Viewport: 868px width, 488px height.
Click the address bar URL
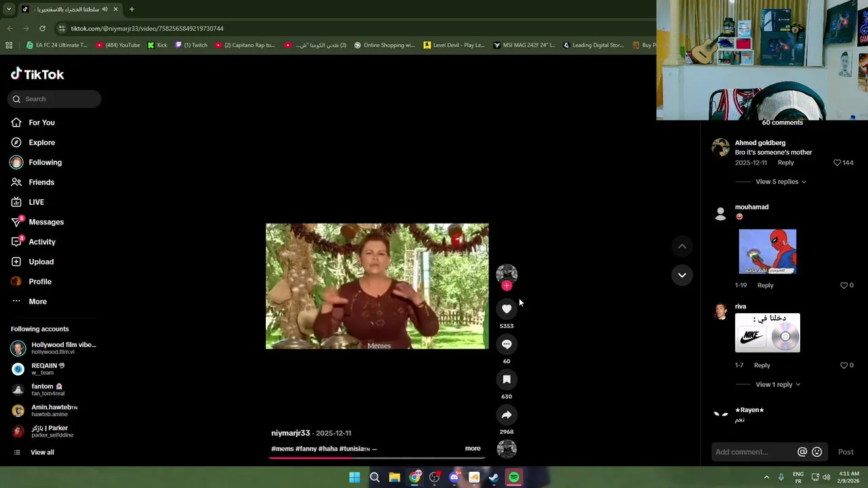[x=147, y=28]
